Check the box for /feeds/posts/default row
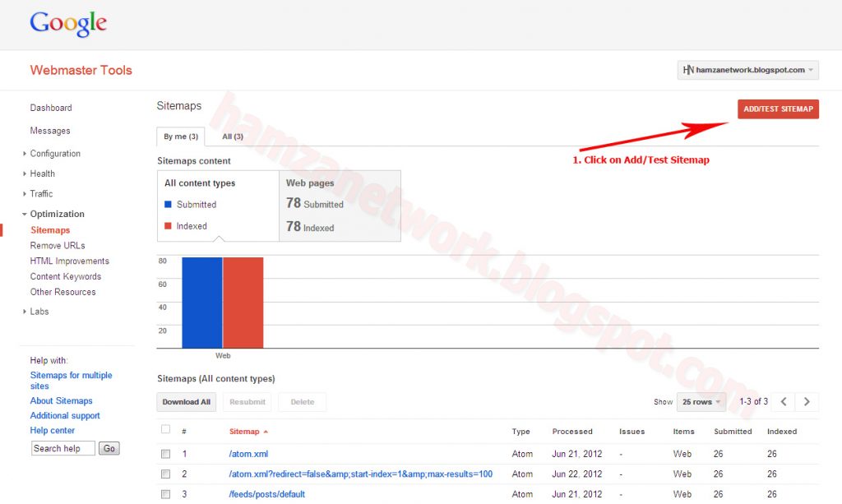Image resolution: width=842 pixels, height=504 pixels. (165, 494)
